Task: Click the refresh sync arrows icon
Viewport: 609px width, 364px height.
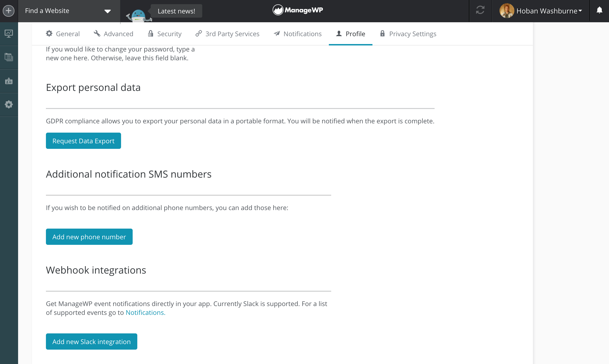Action: pos(480,10)
